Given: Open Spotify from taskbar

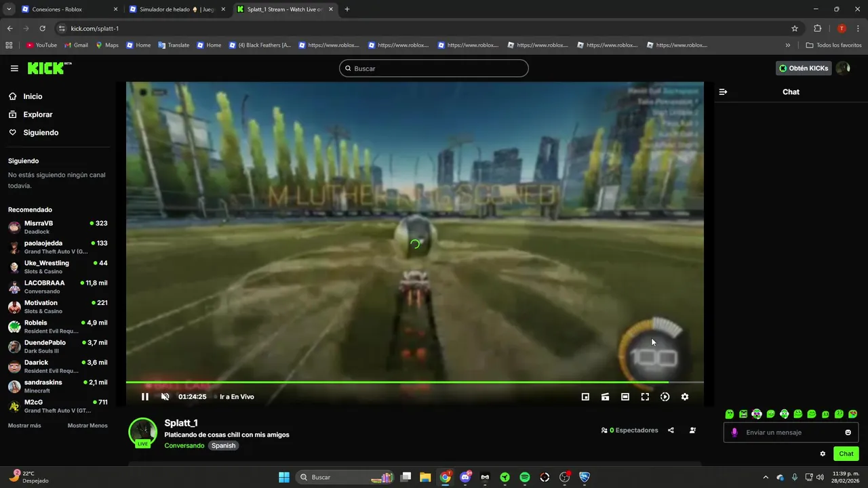Looking at the screenshot, I should coord(525,477).
